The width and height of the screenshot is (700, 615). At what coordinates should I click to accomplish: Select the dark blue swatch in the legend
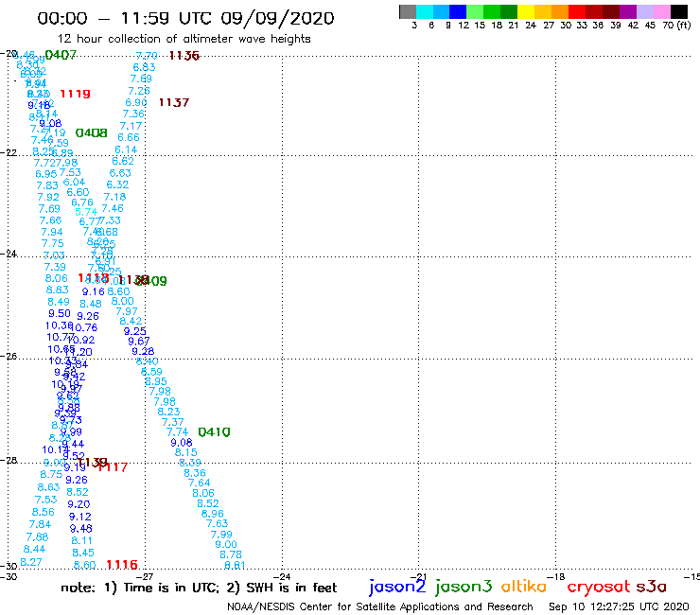click(x=458, y=11)
